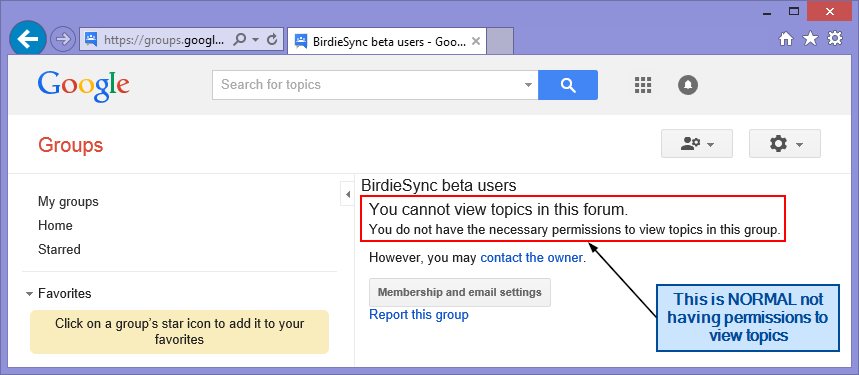Open the Google apps grid icon
Screen dimensions: 859x375
coord(643,85)
